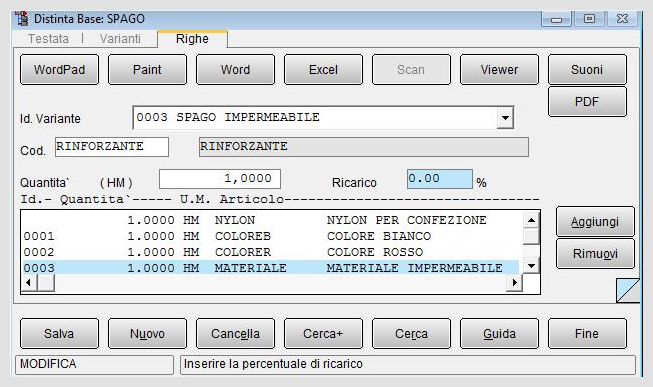Click the Cancella button
The image size is (653, 387).
point(235,334)
